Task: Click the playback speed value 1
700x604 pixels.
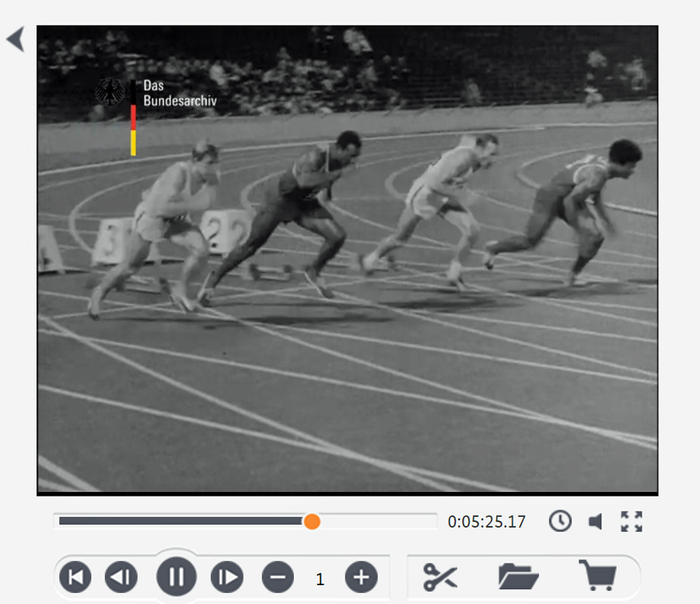Action: point(320,578)
